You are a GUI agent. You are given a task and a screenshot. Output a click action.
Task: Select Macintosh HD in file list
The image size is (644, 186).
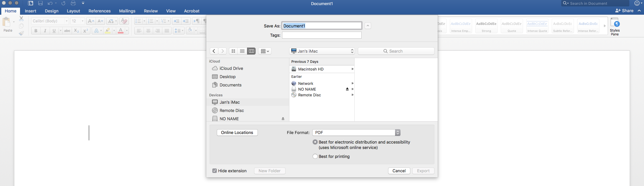click(322, 69)
